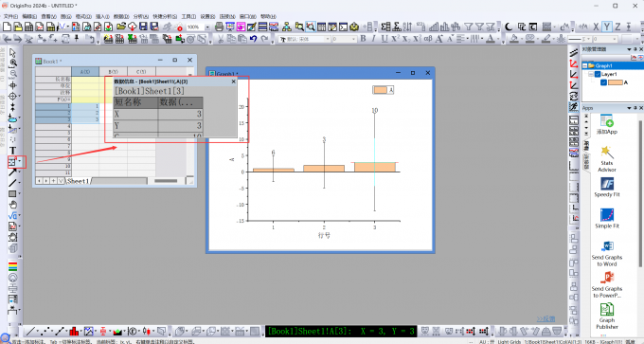
Task: Collapse the Layer1 tree node
Action: click(591, 74)
